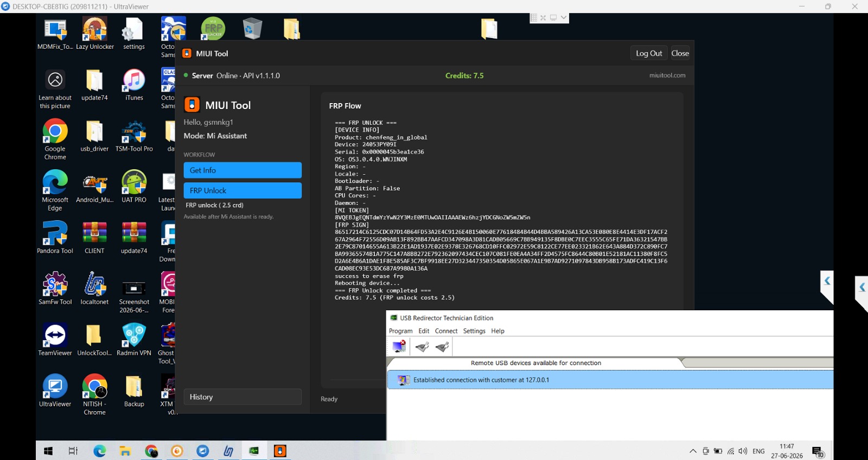868x460 pixels.
Task: Open the Connect menu in USB Redirector
Action: [x=446, y=331]
